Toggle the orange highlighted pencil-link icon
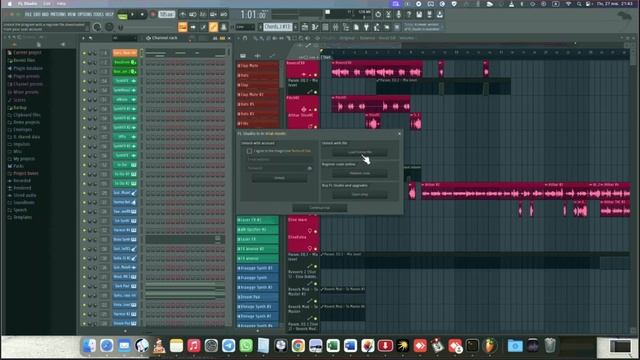Image resolution: width=640 pixels, height=360 pixels. click(213, 27)
